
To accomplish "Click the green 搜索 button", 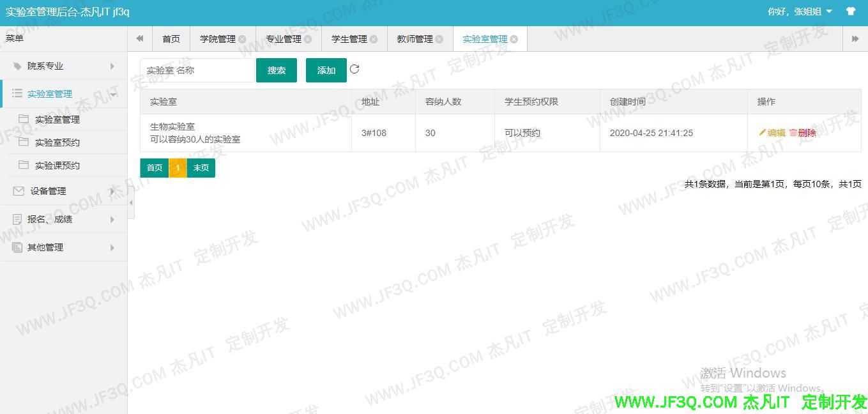I will click(276, 70).
